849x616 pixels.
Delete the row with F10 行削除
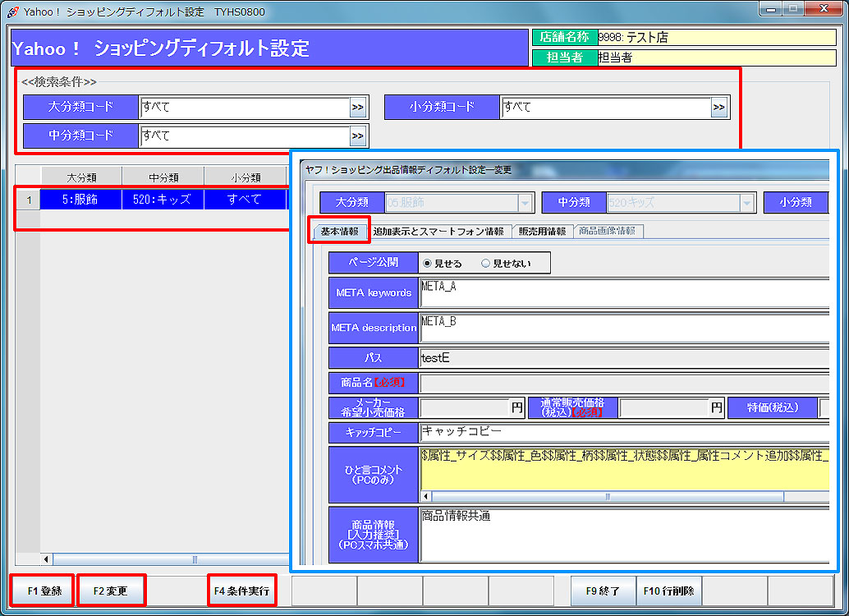click(668, 591)
